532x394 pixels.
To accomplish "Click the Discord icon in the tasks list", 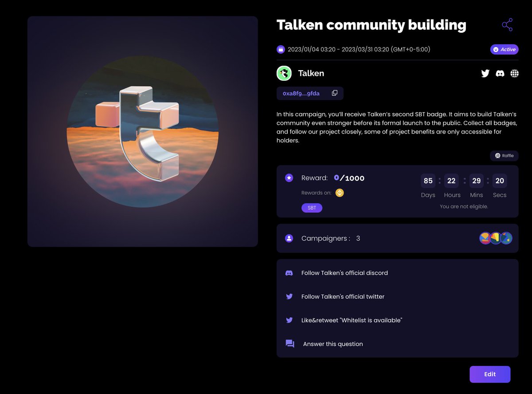I will coord(289,273).
